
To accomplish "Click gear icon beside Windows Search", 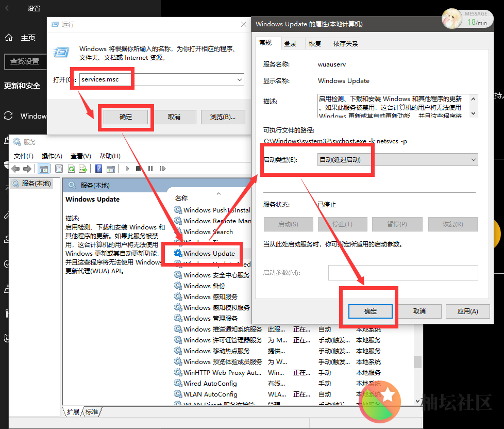I will tap(178, 232).
